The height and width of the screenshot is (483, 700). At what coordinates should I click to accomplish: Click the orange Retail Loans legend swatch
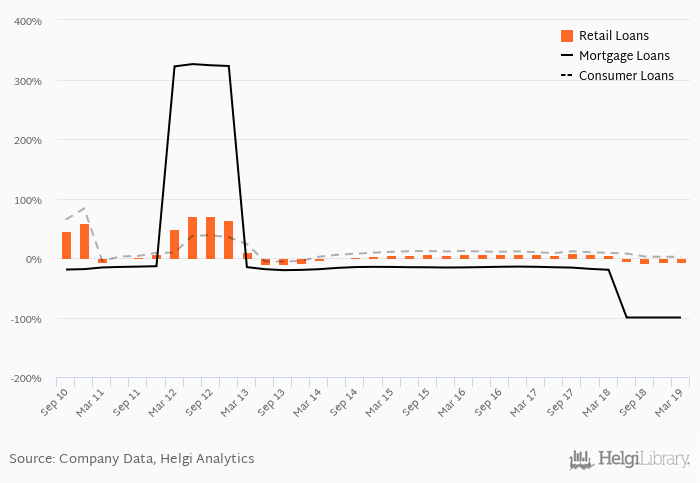tap(567, 36)
